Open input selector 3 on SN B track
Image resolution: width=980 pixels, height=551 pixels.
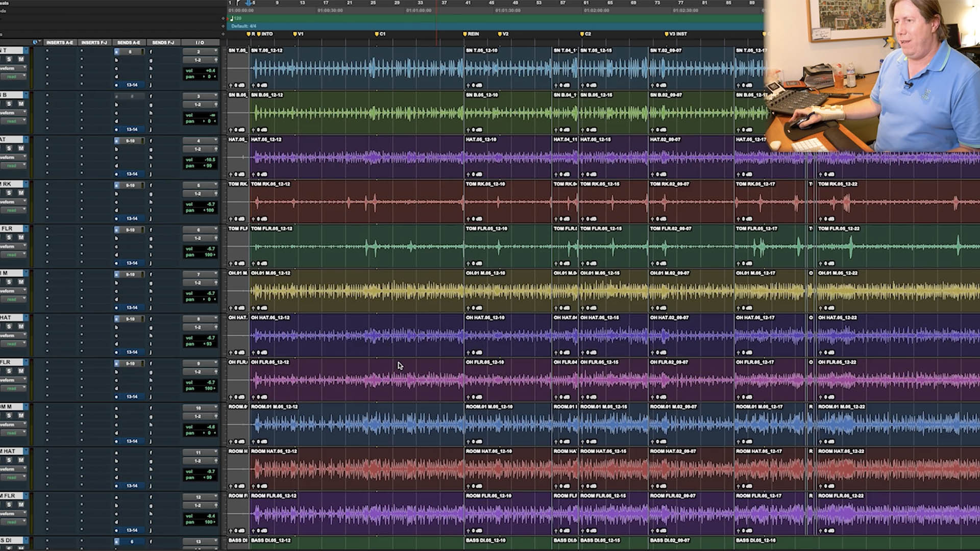(200, 96)
